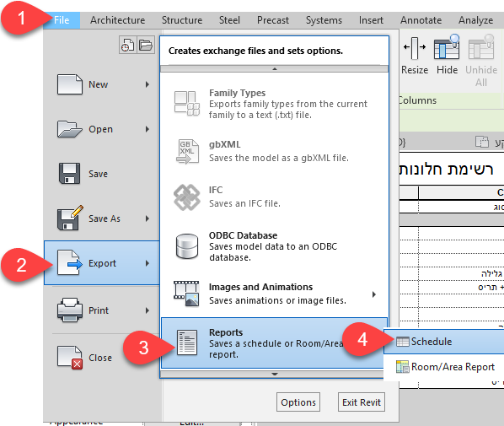Click the up arrow of export list
This screenshot has width=504, height=426.
pyautogui.click(x=275, y=69)
